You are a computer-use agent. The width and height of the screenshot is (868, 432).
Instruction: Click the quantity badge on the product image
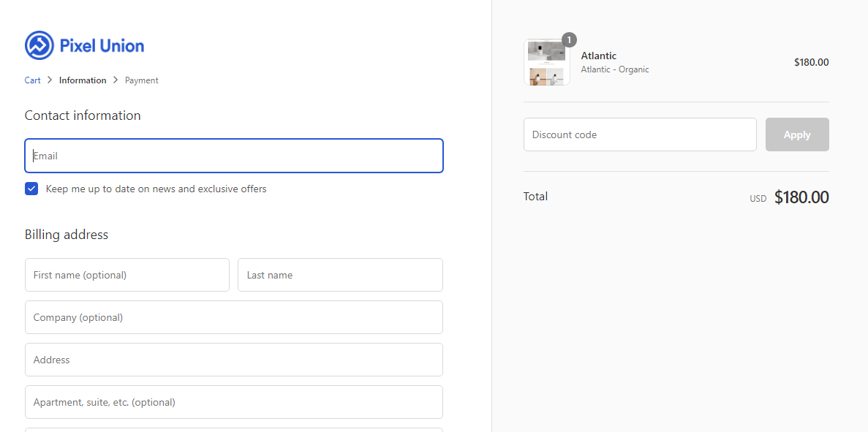coord(569,39)
